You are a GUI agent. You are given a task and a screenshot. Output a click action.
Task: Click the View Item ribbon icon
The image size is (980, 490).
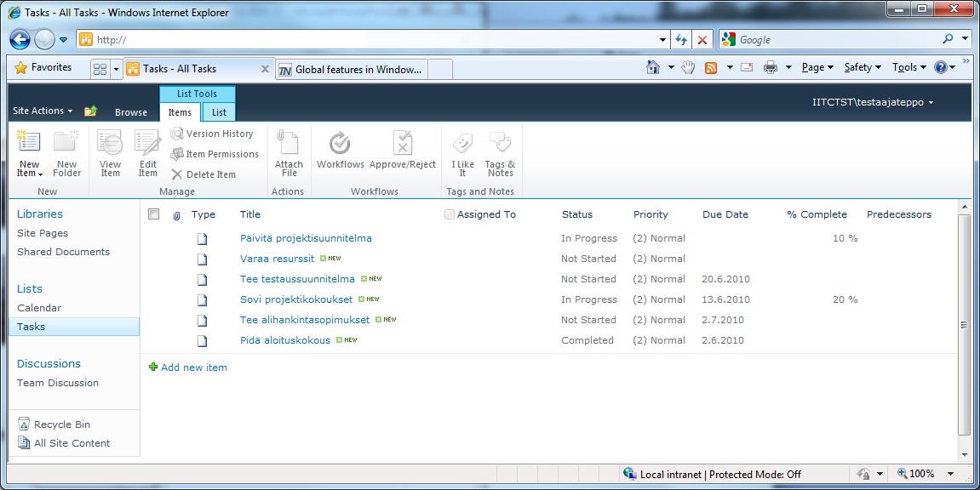coord(110,142)
